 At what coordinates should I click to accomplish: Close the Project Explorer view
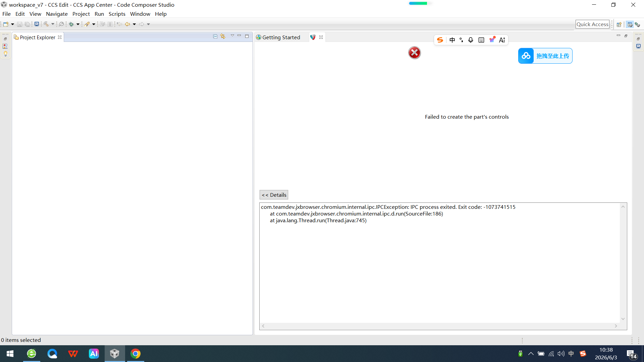60,37
